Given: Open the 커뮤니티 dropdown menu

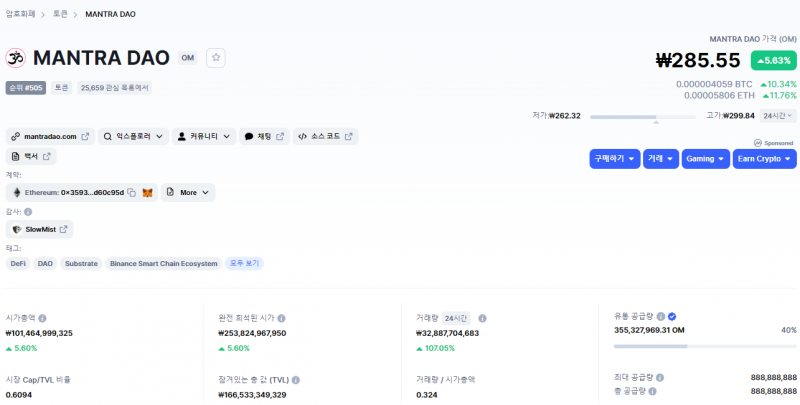Looking at the screenshot, I should (x=204, y=136).
